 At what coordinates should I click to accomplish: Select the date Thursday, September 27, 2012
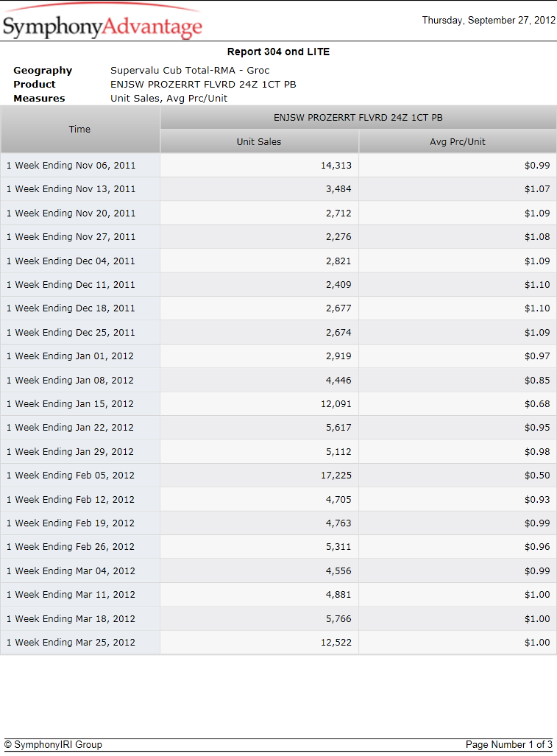point(489,21)
